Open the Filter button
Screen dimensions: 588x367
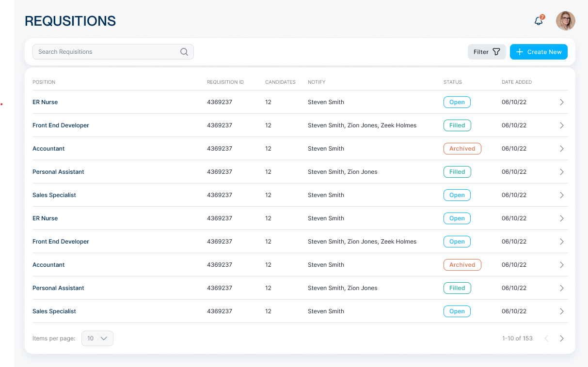pos(487,52)
